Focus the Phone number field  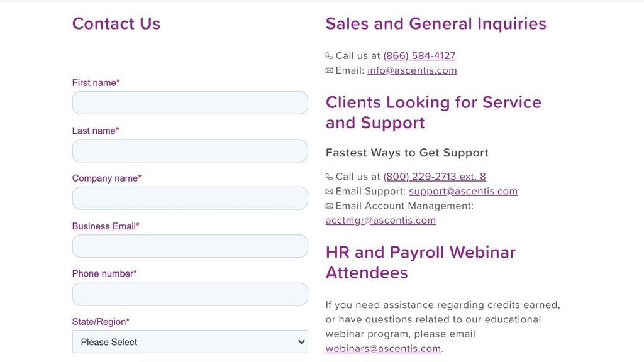point(190,293)
